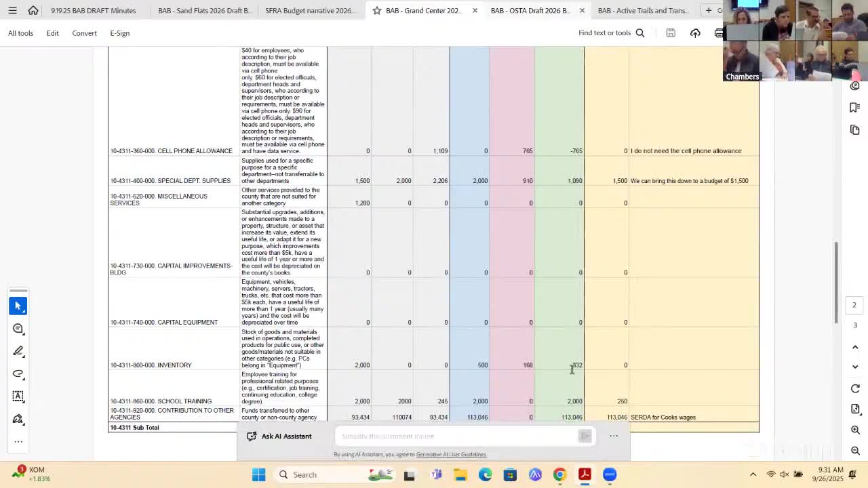Click the cloud upload share icon
This screenshot has width=868, height=488.
pyautogui.click(x=695, y=33)
